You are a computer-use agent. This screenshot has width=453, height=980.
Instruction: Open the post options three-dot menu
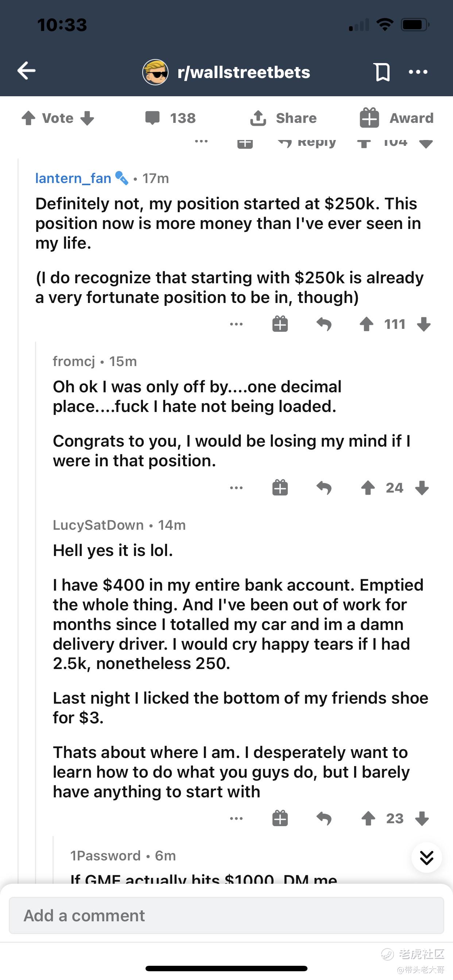[418, 71]
